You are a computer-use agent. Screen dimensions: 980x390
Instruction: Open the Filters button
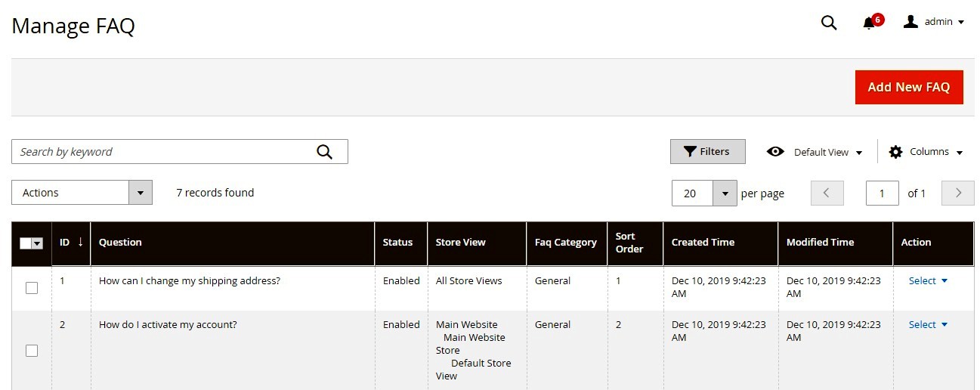[x=707, y=151]
